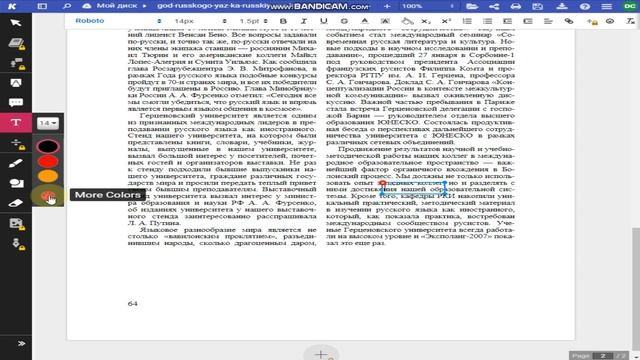The height and width of the screenshot is (360, 640).
Task: Insert a hyperlink
Action: click(569, 21)
